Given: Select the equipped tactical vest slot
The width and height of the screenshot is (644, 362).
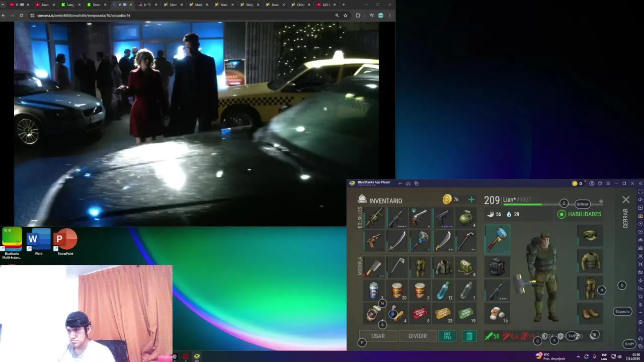Looking at the screenshot, I should tap(590, 261).
